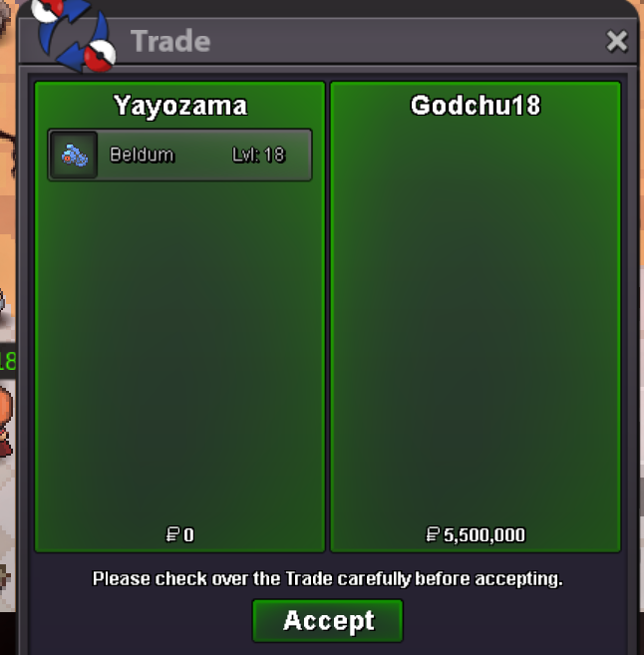Click the Beldum sprite icon
The image size is (644, 655).
[x=74, y=155]
